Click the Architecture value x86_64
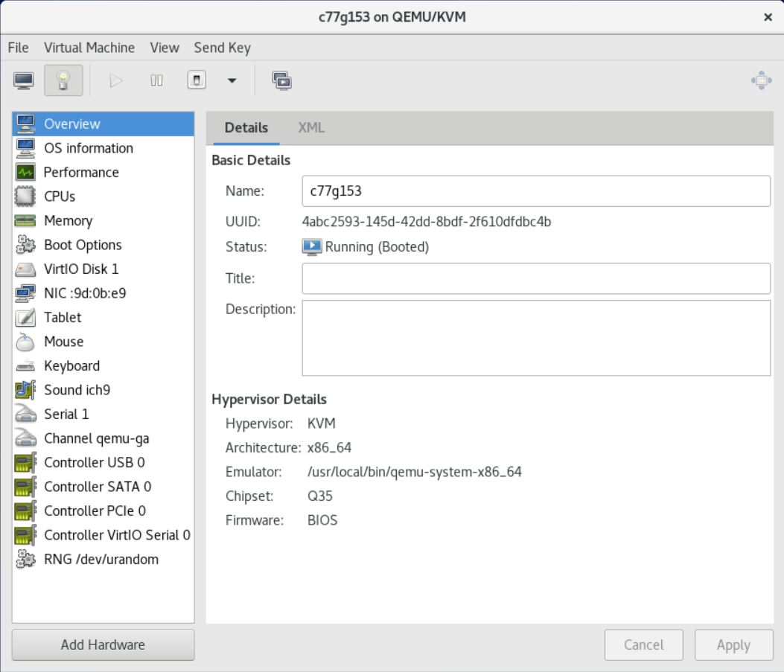 [330, 448]
